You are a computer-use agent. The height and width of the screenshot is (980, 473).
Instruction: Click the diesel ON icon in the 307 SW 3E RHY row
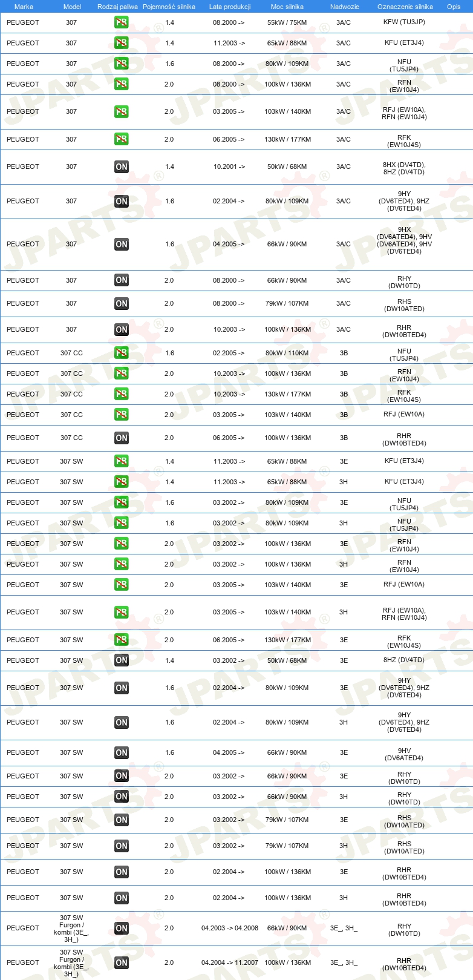pos(122,776)
